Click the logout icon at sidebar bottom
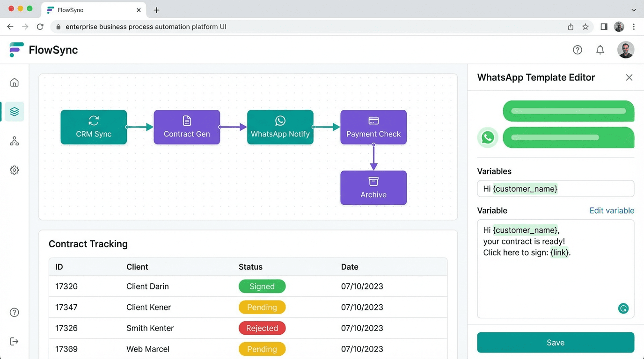The height and width of the screenshot is (359, 644). tap(15, 341)
